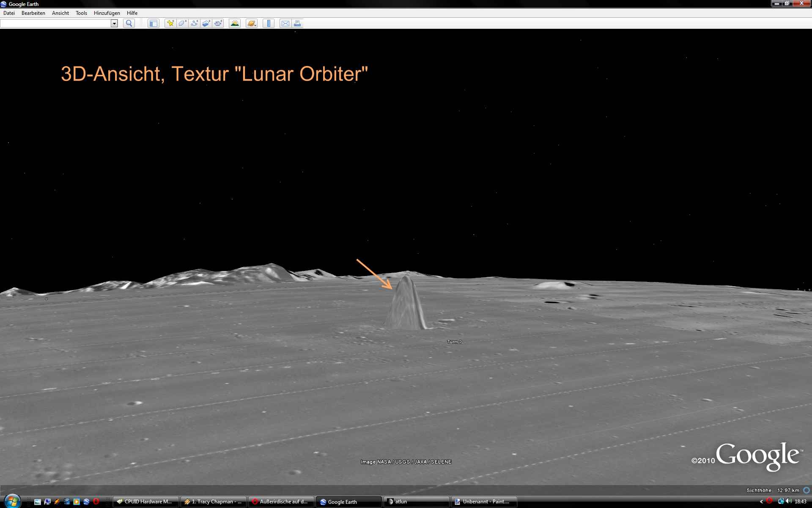The image size is (812, 508).
Task: Add a new placemark with pushpin icon
Action: click(170, 23)
